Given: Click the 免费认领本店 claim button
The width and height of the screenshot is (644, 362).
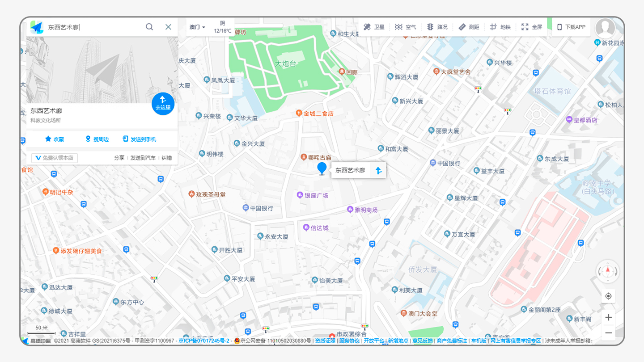Looking at the screenshot, I should point(55,158).
